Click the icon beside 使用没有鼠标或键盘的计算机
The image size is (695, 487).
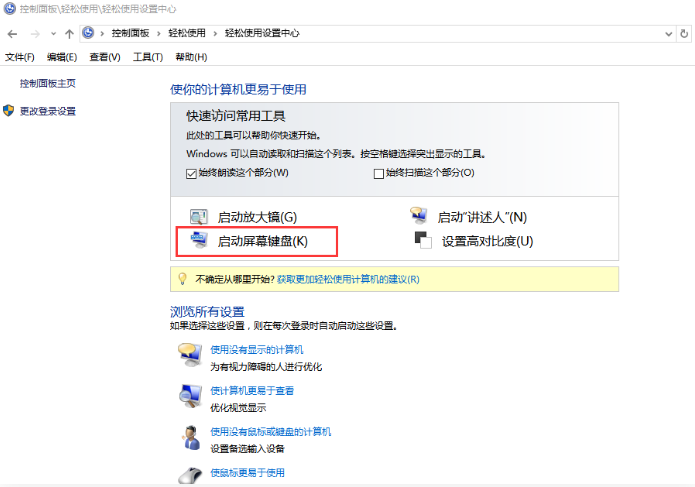click(x=190, y=437)
